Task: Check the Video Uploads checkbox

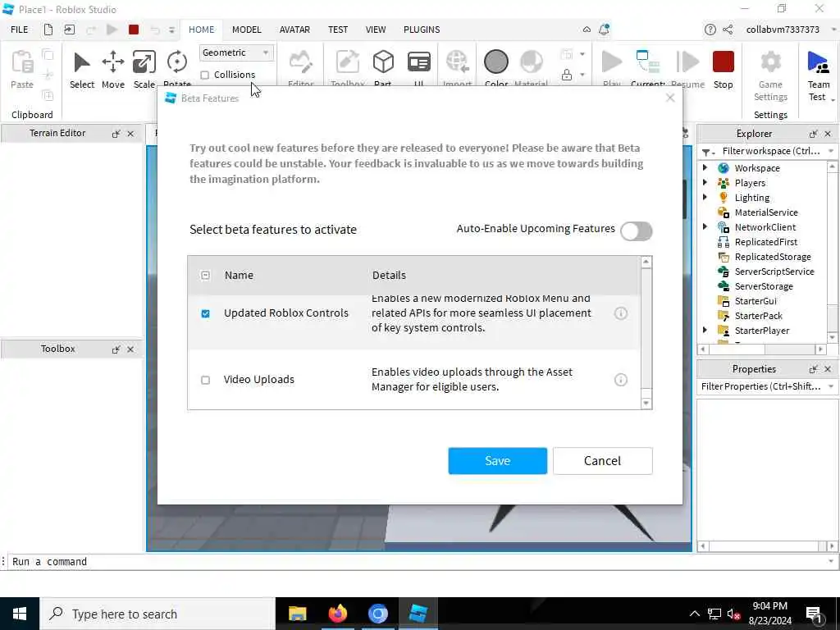Action: tap(205, 380)
